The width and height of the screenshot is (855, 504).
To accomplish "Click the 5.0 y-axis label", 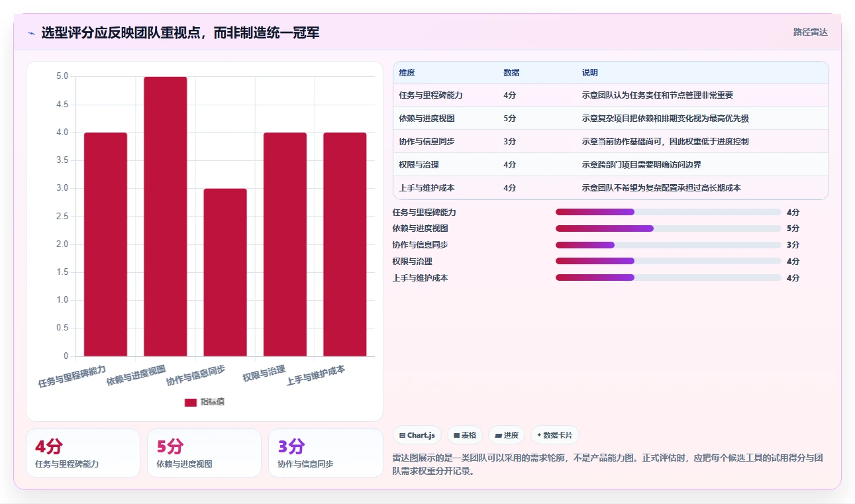I will coord(62,77).
